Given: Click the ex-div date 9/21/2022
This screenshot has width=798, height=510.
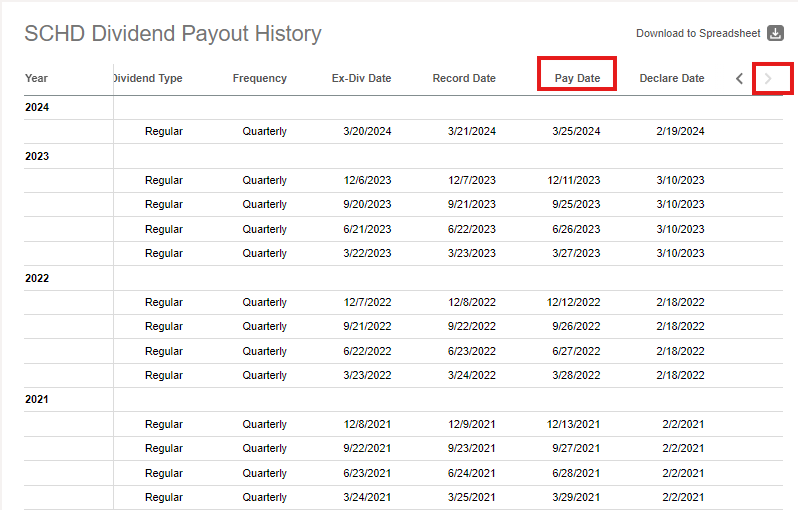Looking at the screenshot, I should (367, 326).
